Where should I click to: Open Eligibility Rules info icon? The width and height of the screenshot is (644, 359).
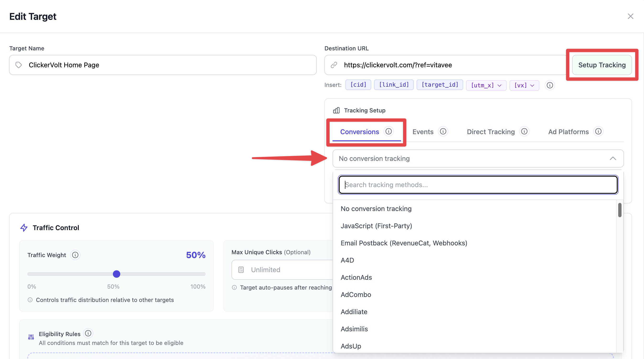coord(88,333)
